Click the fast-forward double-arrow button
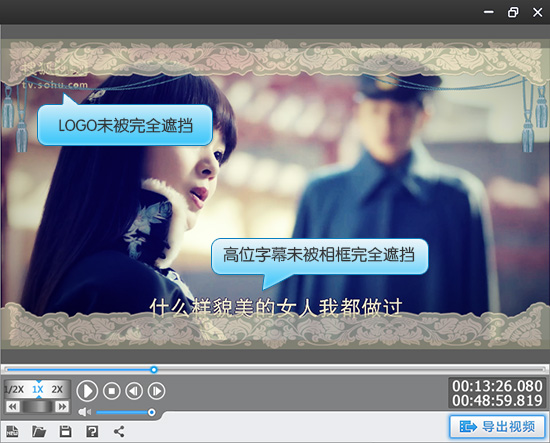550x443 pixels. [x=62, y=407]
